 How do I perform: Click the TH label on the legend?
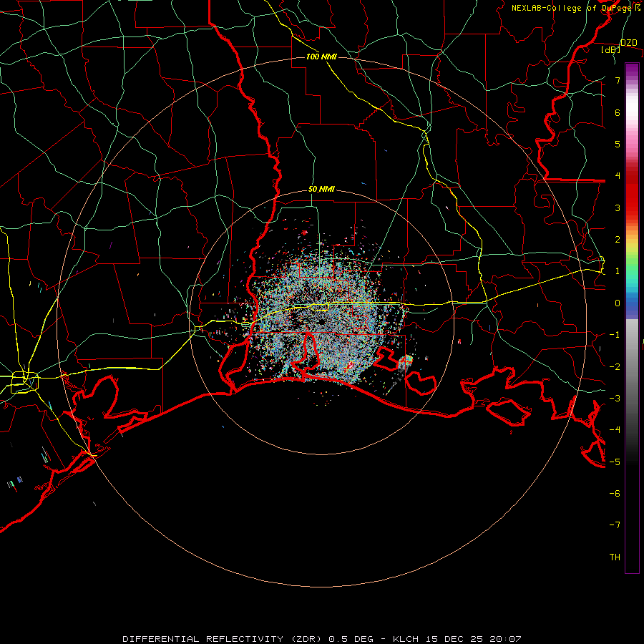(615, 557)
